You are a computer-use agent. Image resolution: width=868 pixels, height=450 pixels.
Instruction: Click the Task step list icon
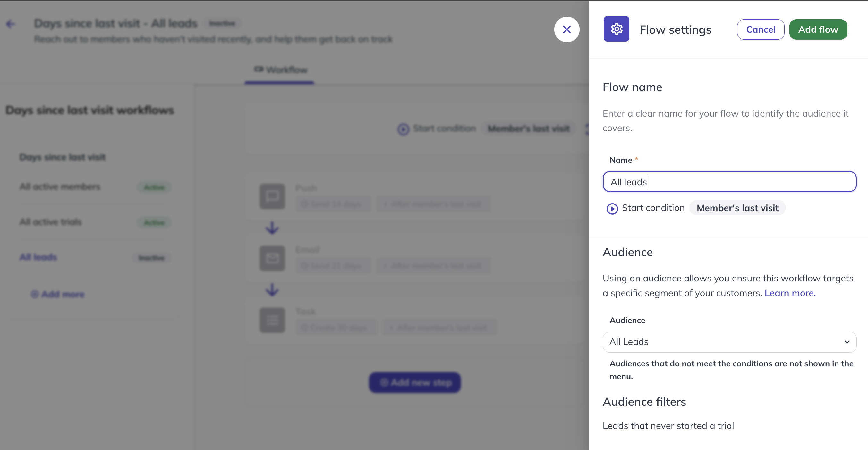point(272,321)
